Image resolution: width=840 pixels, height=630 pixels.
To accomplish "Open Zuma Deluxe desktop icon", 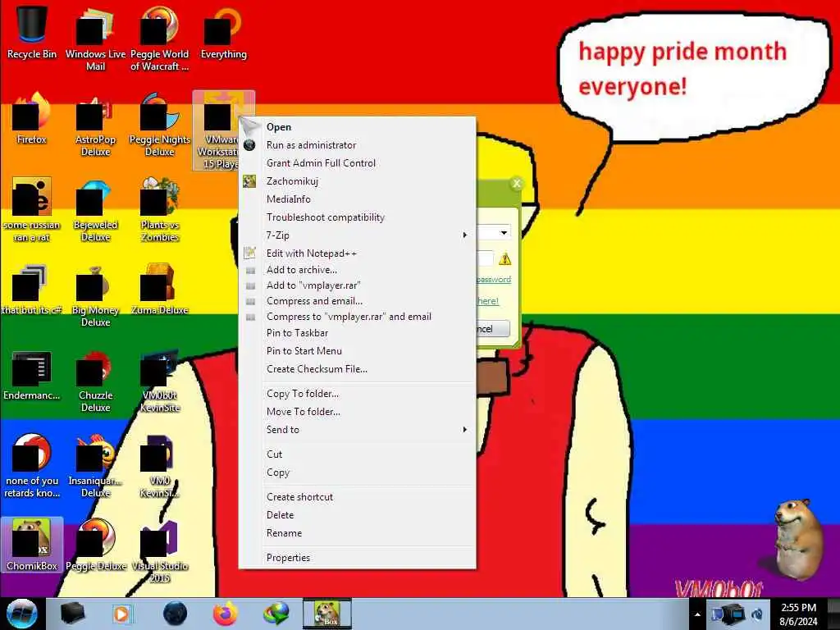I will coord(160,290).
